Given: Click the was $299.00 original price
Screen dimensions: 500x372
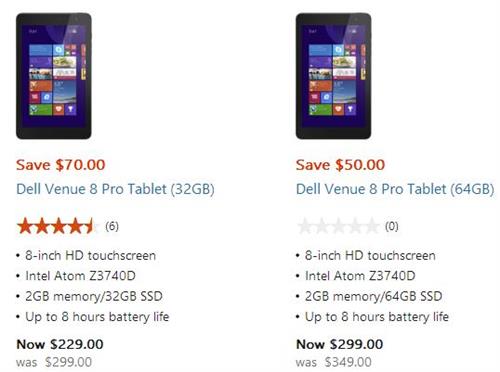Looking at the screenshot, I should (54, 362).
